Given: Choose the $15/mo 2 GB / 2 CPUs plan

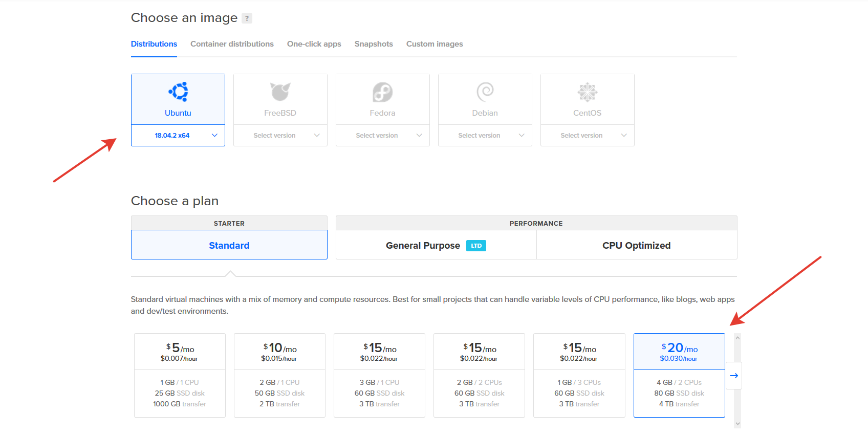Looking at the screenshot, I should [479, 375].
